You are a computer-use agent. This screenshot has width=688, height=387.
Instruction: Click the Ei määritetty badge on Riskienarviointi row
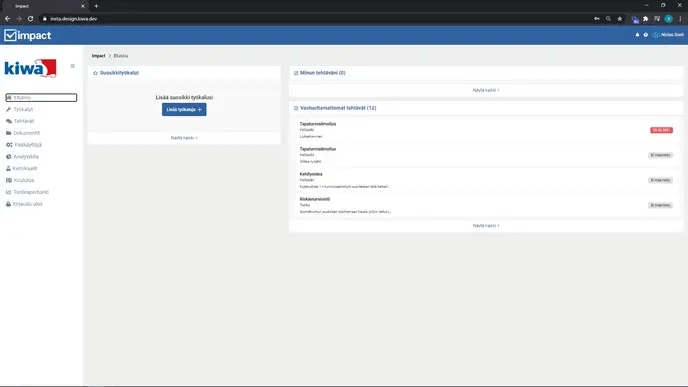tap(660, 205)
